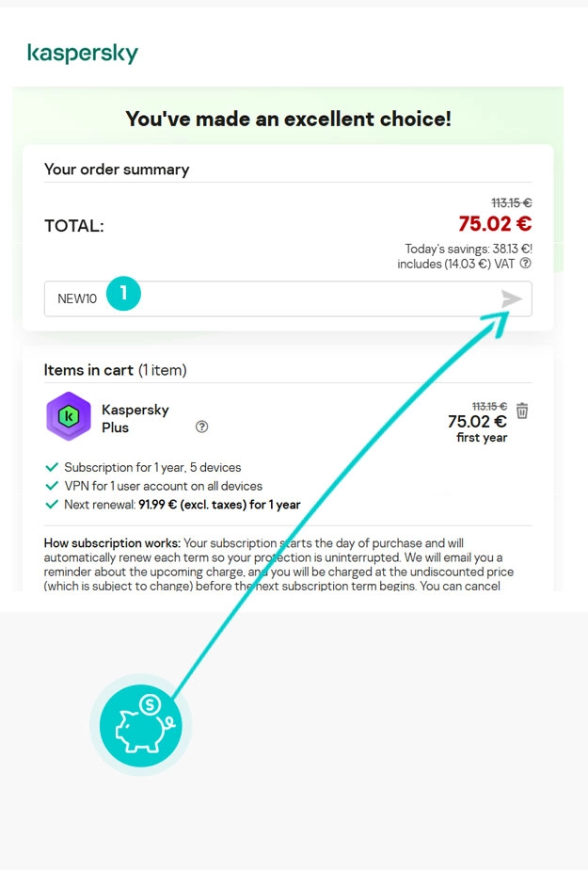Open the Kaspersky Plus info question mark
The image size is (588, 870).
pos(201,427)
